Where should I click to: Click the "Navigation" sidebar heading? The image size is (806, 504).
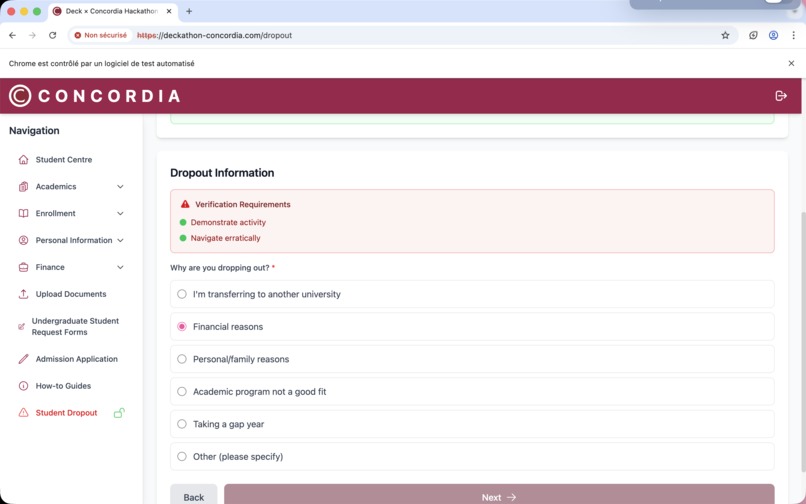click(x=34, y=131)
